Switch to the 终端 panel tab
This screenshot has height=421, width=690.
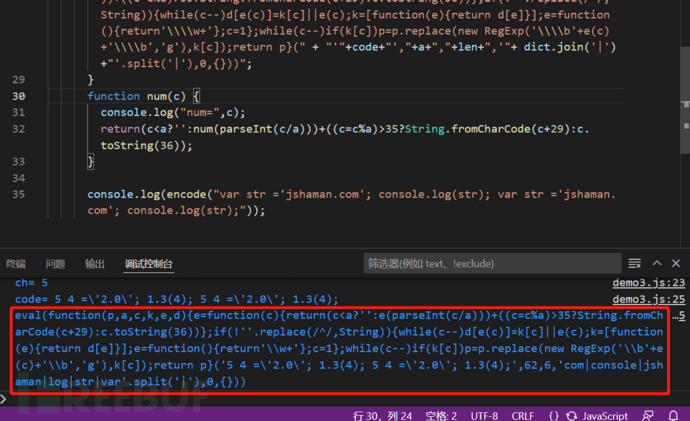[16, 264]
